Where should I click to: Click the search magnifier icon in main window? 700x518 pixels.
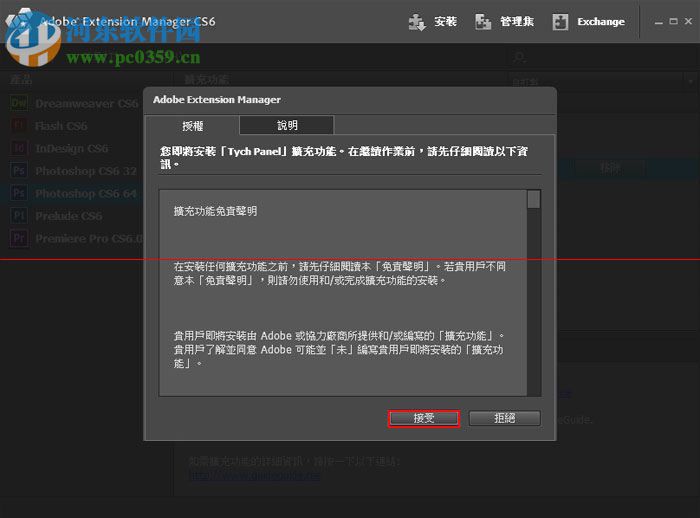pyautogui.click(x=519, y=57)
